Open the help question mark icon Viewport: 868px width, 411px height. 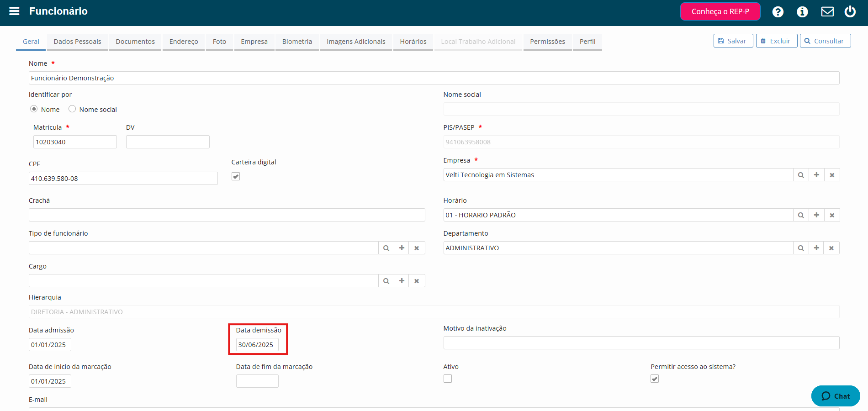[778, 12]
